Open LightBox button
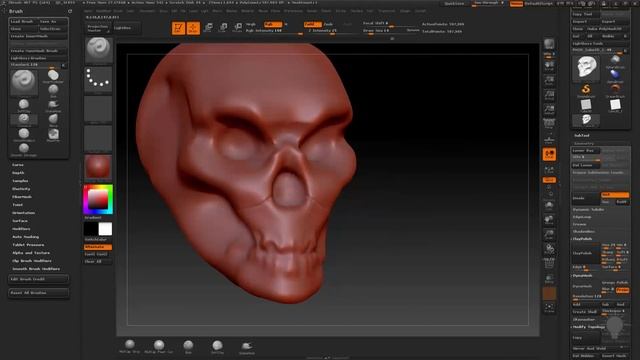 (127, 28)
